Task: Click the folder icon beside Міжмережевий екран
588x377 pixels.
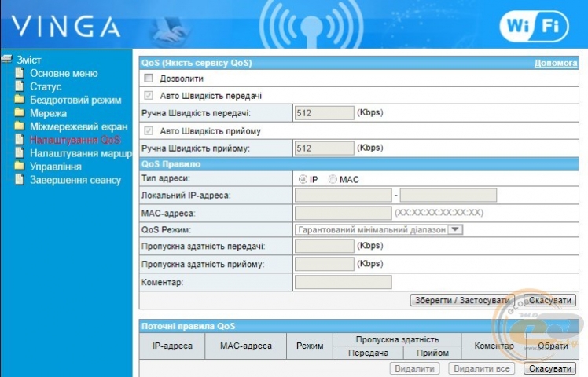Action: pyautogui.click(x=20, y=126)
